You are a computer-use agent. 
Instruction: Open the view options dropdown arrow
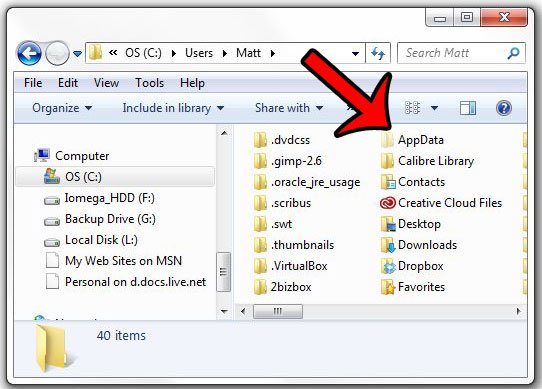pyautogui.click(x=434, y=108)
